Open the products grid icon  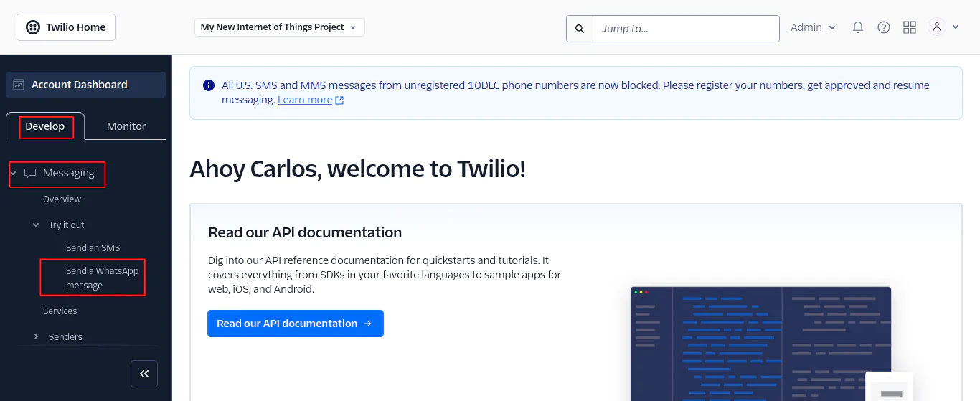910,27
